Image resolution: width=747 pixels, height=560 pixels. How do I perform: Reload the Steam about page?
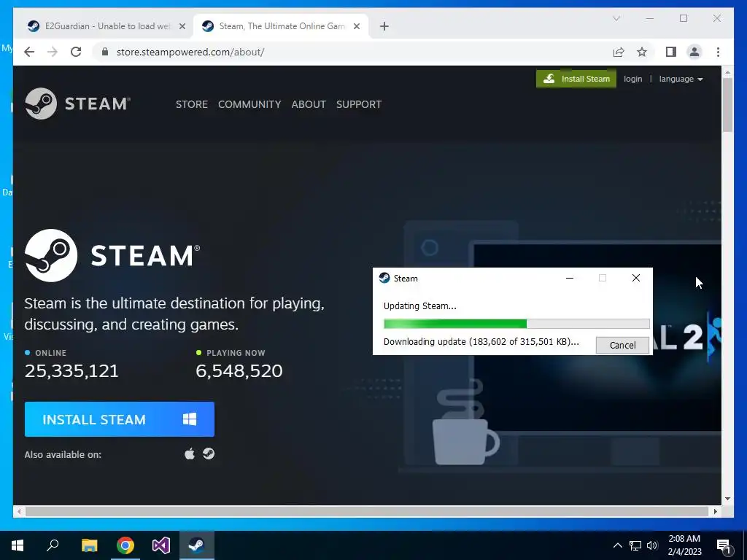coord(76,52)
